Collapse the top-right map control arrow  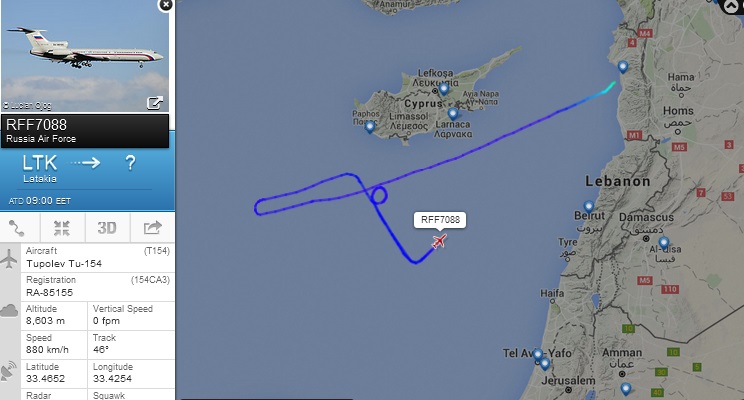tap(731, 6)
